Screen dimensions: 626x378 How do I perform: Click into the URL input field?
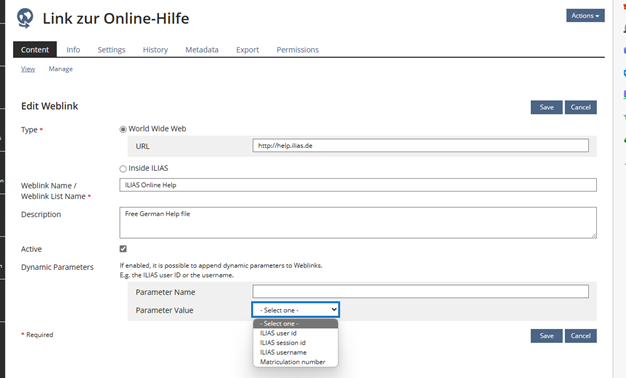420,145
